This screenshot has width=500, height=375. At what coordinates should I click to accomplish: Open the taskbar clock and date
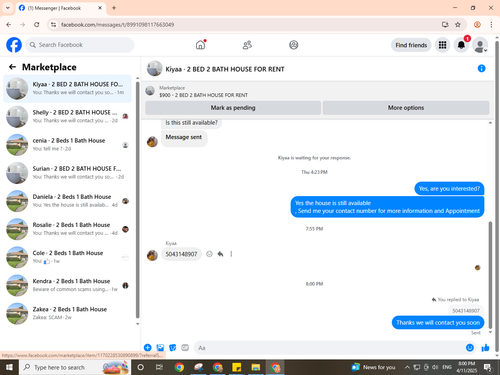coord(467,367)
